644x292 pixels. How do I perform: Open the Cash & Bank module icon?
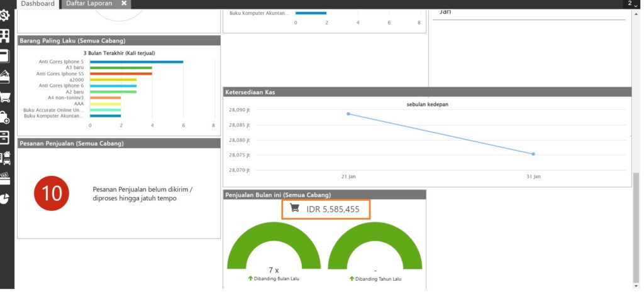point(5,77)
